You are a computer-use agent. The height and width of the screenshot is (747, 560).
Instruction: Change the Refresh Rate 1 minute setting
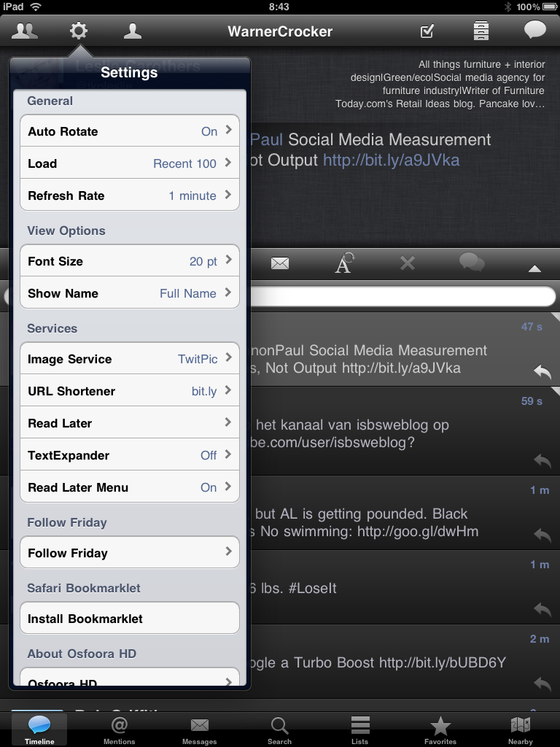click(x=130, y=195)
